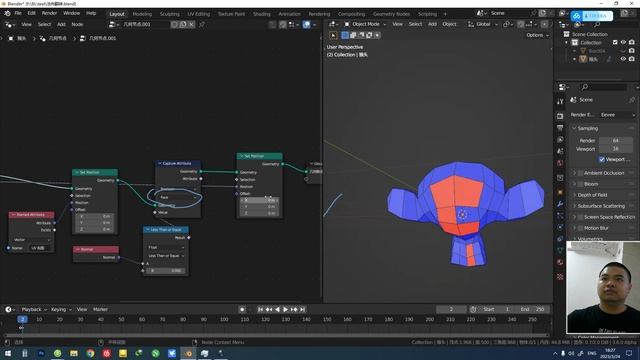This screenshot has width=640, height=360.
Task: Toggle the Viewport Denoising checkbox
Action: [602, 160]
